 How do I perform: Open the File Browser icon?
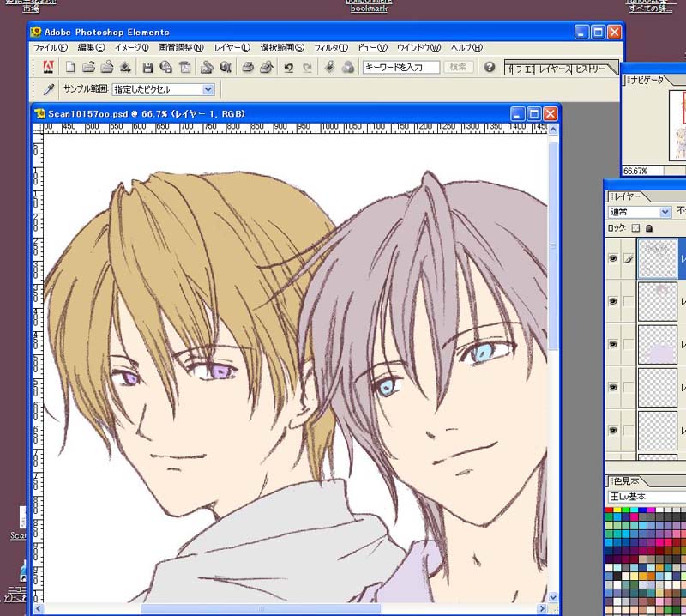(x=107, y=68)
